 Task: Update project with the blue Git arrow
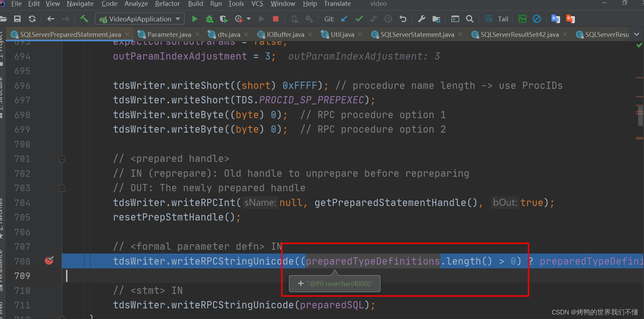[x=344, y=19]
